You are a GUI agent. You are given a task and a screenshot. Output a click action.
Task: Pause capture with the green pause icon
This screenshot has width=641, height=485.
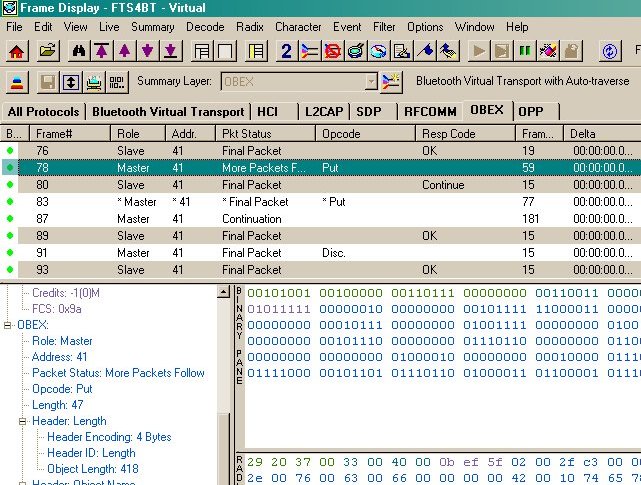(x=525, y=51)
